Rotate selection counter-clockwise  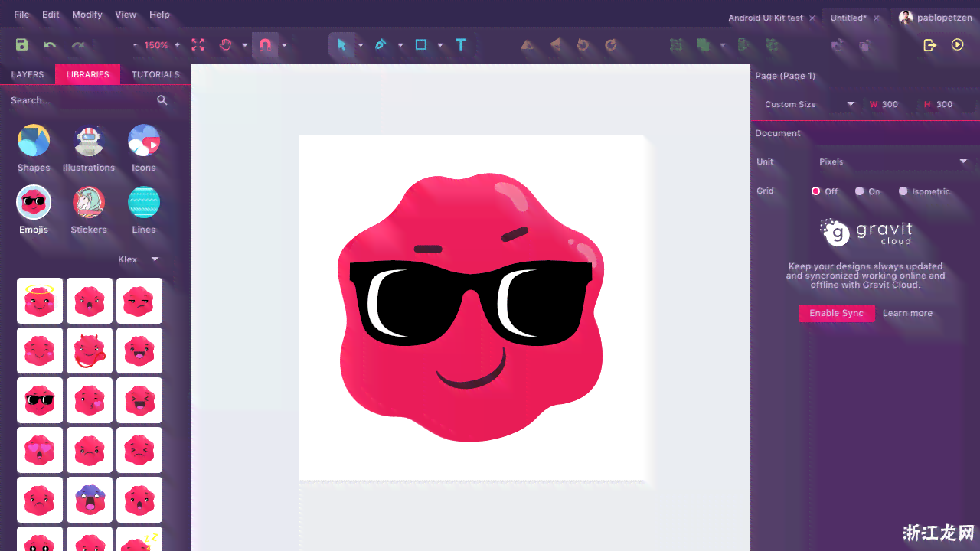tap(583, 45)
